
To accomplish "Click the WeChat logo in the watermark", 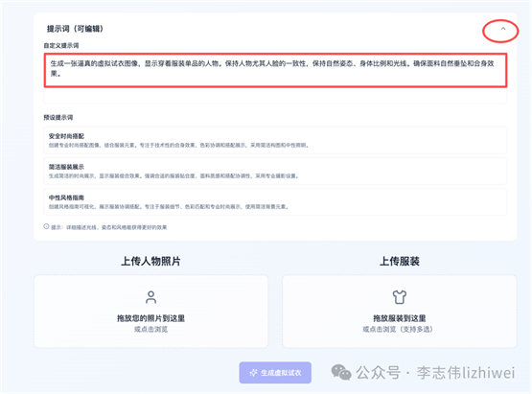I will pyautogui.click(x=341, y=372).
